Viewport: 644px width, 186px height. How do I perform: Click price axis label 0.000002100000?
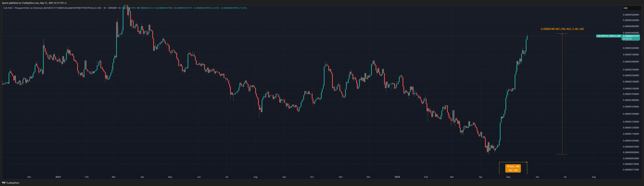pyautogui.click(x=631, y=89)
